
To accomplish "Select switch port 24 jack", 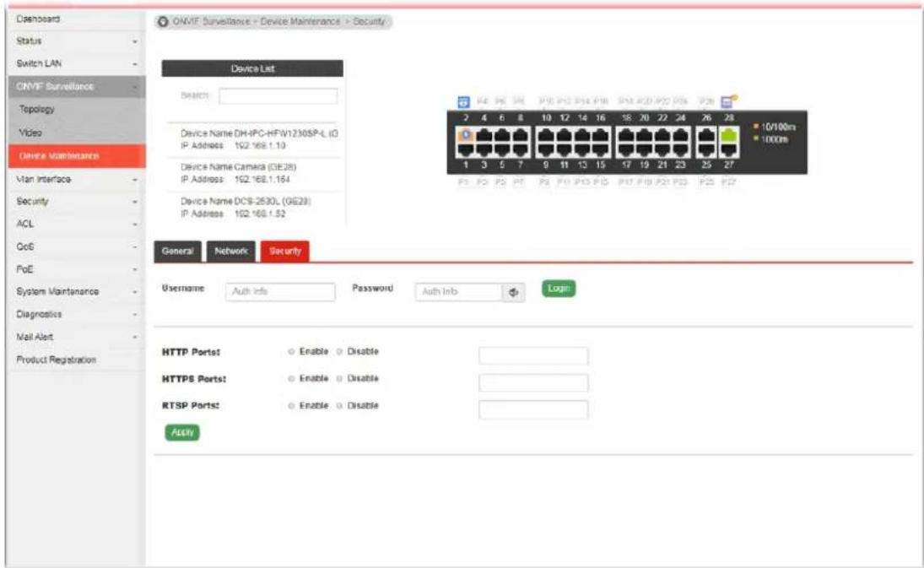I will tap(681, 136).
